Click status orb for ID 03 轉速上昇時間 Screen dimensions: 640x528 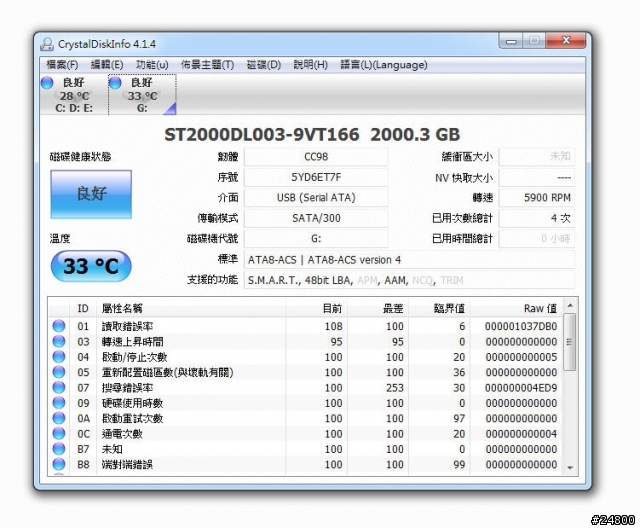(59, 342)
